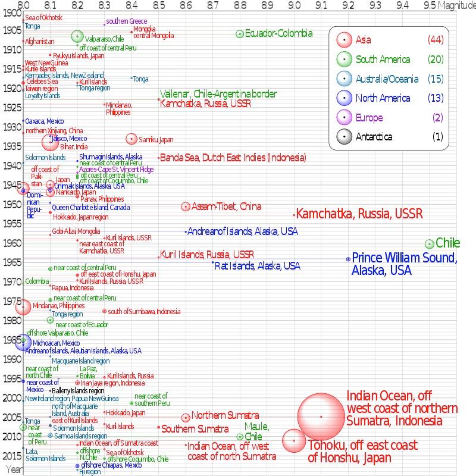Click the 'Balleny Islands region' label
476x476 pixels.
[x=78, y=391]
